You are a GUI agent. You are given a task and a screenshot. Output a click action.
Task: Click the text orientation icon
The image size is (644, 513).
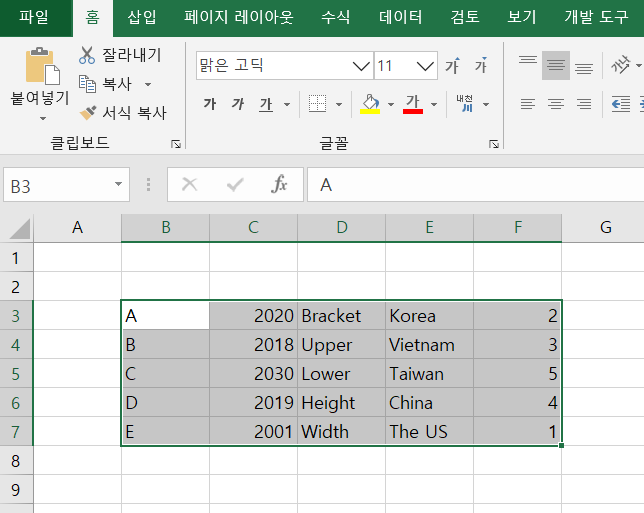click(x=620, y=65)
